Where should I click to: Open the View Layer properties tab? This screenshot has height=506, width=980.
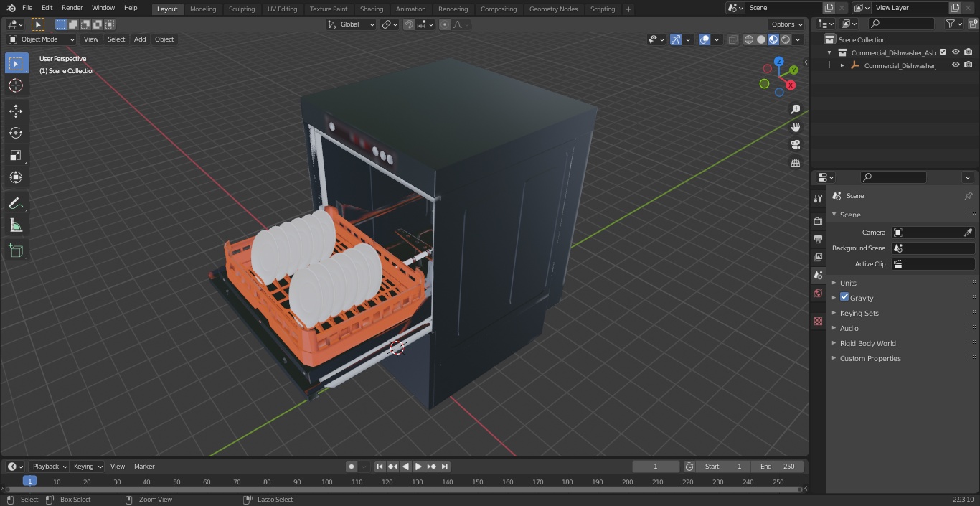pyautogui.click(x=818, y=257)
